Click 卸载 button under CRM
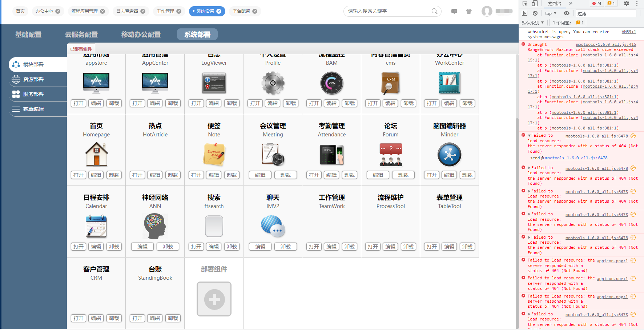Image resolution: width=644 pixels, height=331 pixels. (114, 318)
